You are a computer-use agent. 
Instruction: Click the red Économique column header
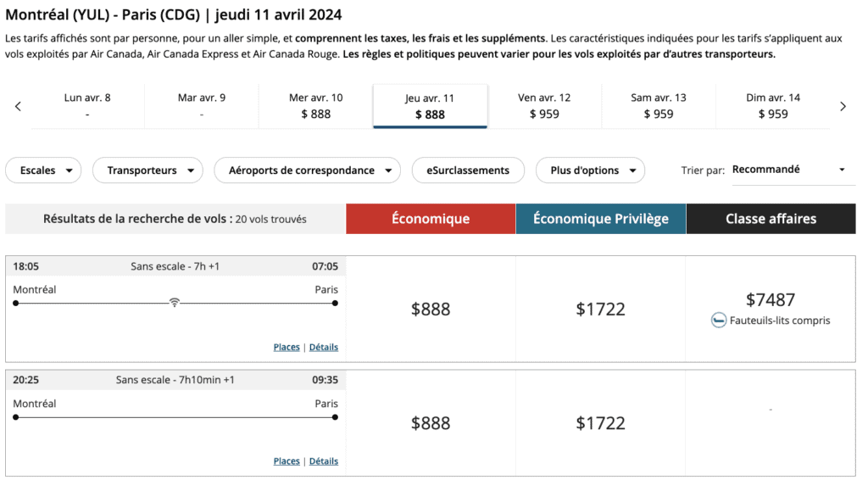click(x=431, y=219)
